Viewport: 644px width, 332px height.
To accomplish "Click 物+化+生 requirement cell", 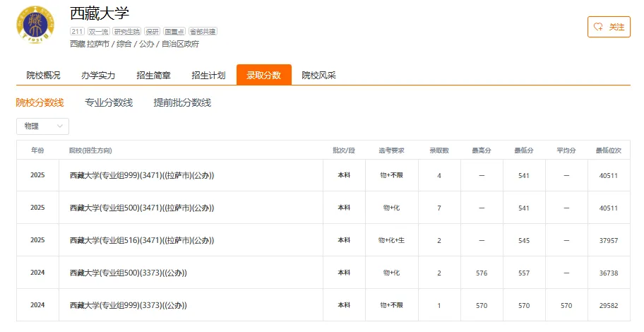I will 391,240.
